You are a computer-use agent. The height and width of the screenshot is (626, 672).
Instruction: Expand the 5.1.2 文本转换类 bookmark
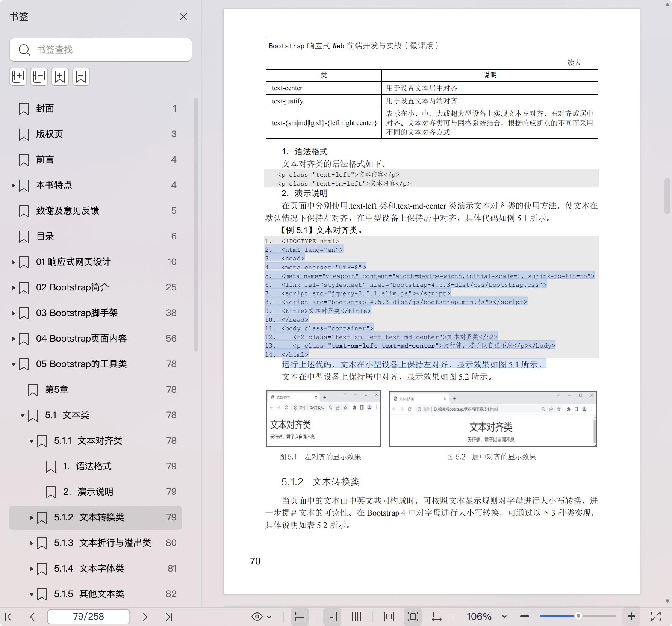[x=32, y=517]
